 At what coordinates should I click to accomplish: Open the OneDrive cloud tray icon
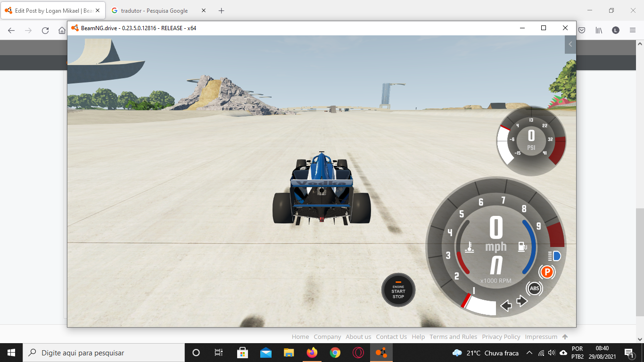(563, 353)
